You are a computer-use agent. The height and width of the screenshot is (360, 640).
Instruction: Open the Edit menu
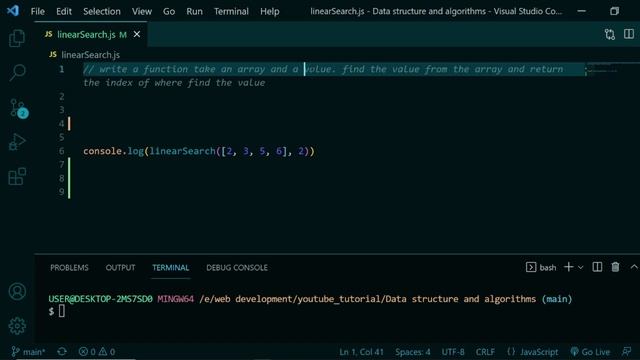(x=64, y=11)
